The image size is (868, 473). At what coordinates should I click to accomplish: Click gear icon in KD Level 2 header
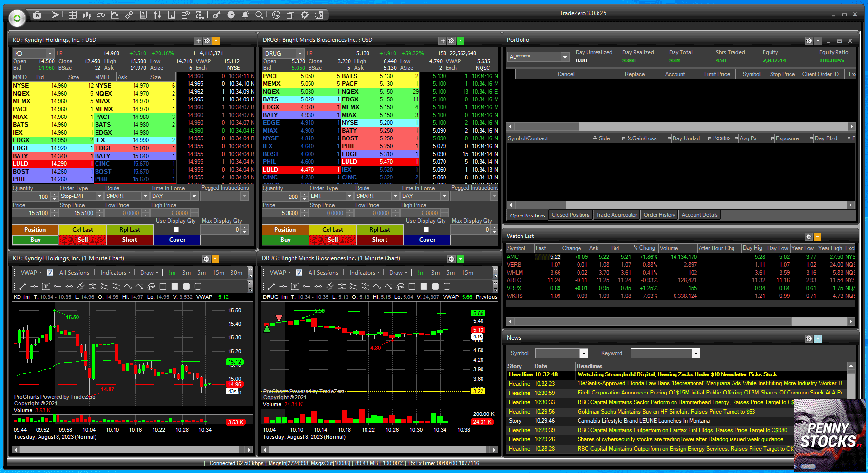click(x=207, y=41)
